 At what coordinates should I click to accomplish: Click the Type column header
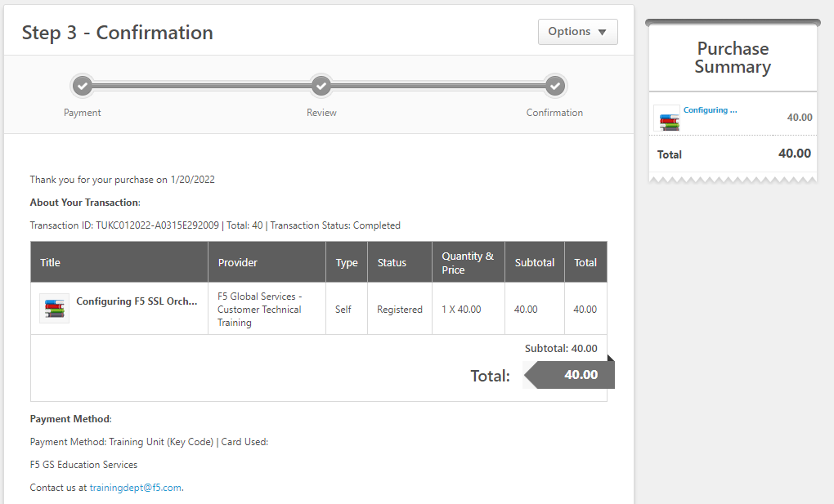347,262
